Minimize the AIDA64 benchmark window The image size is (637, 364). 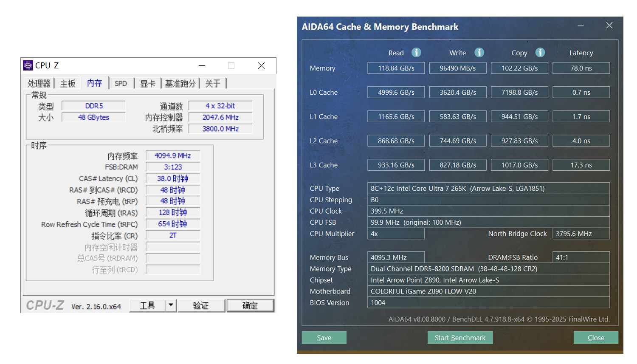581,25
